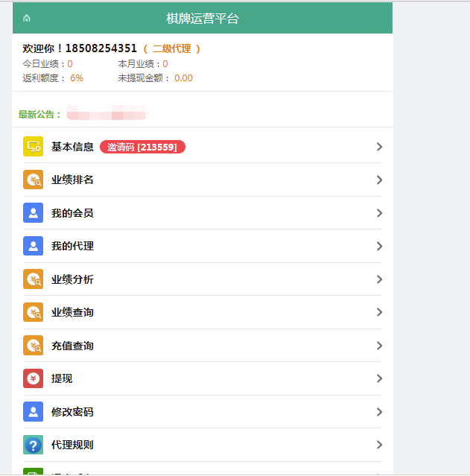Click the blue 我的会员 person icon
Viewport: 470px width, 476px height.
(x=33, y=213)
